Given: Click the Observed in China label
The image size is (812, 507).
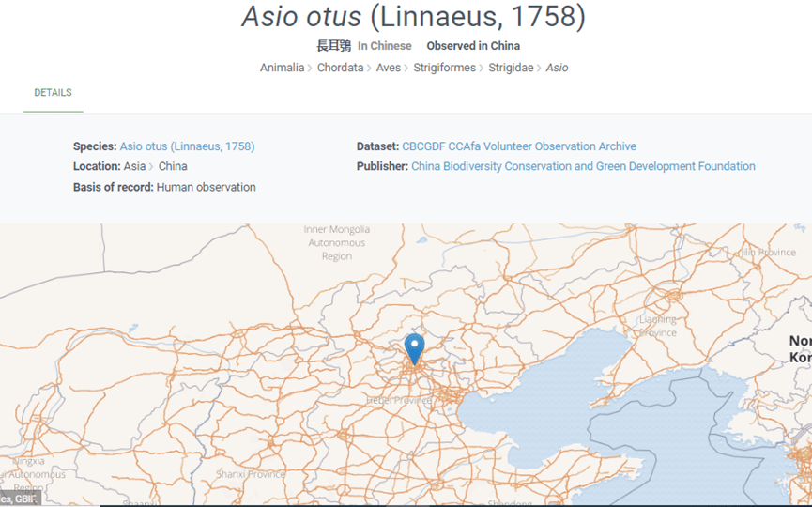Looking at the screenshot, I should point(473,46).
